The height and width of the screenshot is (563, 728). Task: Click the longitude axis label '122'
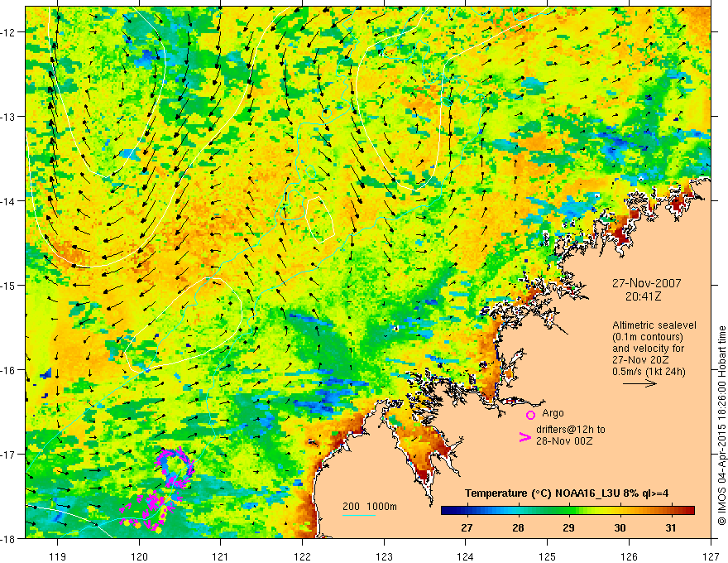coord(302,556)
